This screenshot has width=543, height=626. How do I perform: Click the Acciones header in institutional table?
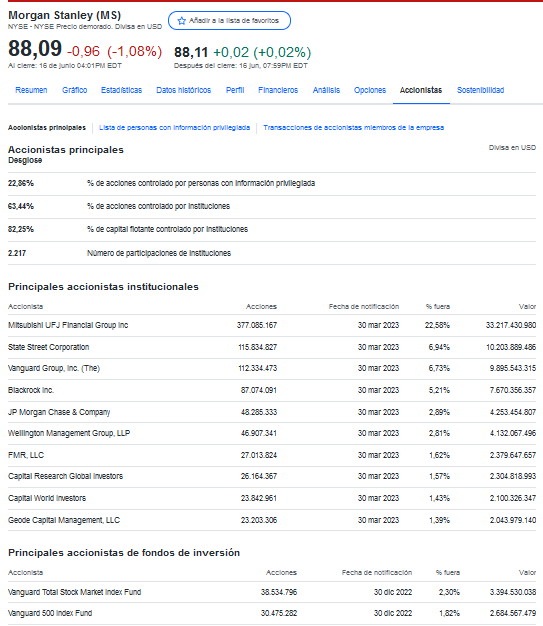click(261, 307)
